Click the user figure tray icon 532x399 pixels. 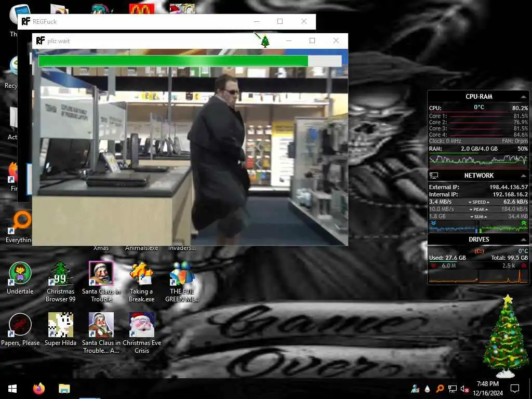(x=415, y=389)
